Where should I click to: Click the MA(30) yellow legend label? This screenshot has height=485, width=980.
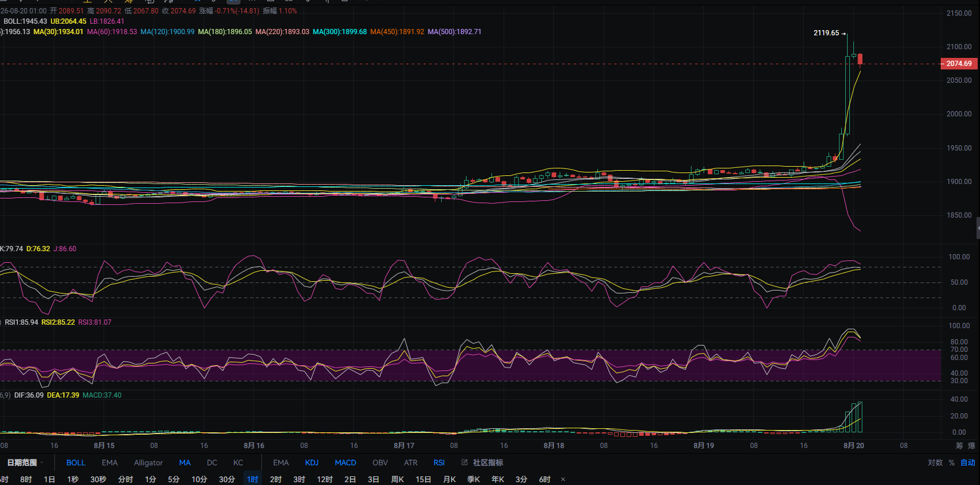tap(58, 32)
